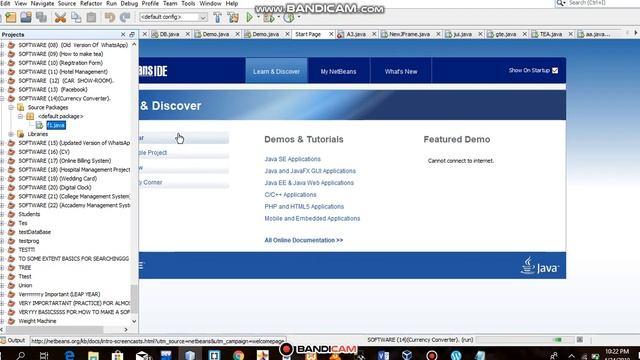Open Chrome from the taskbar
Screen dimensions: 640x360
239,355
